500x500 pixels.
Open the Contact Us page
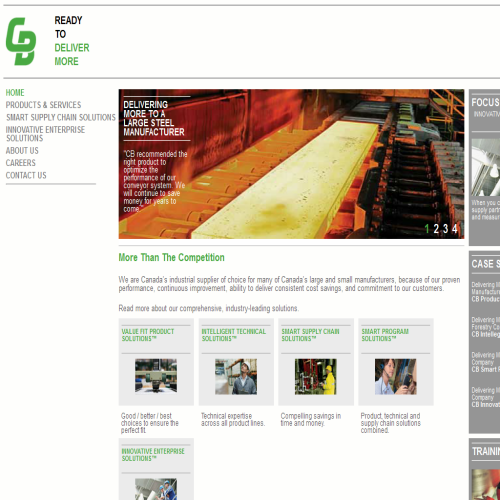[26, 175]
